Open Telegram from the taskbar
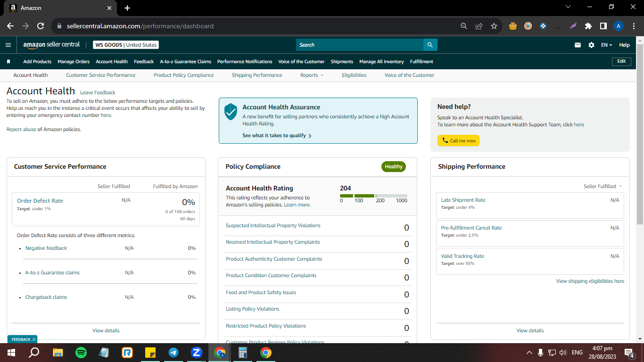 173,353
